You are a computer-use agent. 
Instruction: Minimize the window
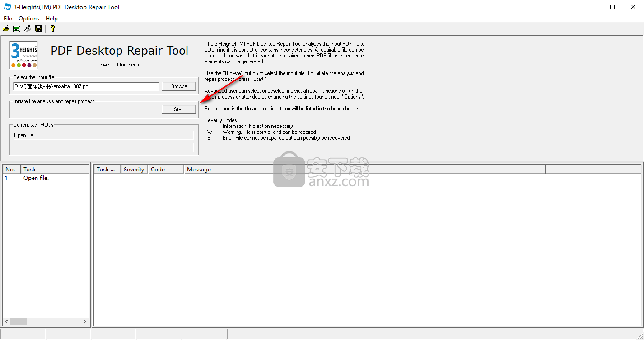[x=592, y=7]
